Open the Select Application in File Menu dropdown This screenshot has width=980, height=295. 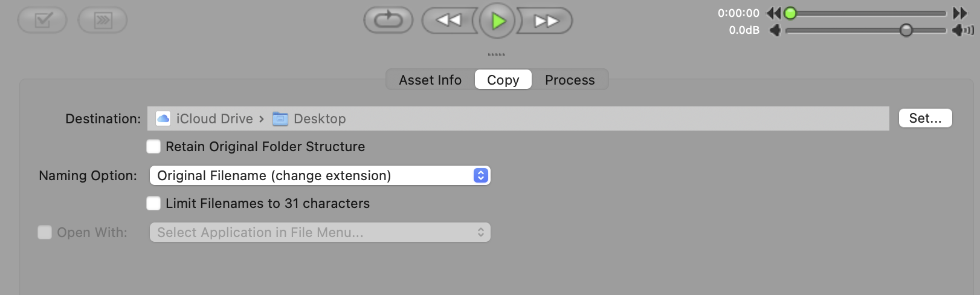[x=320, y=232]
